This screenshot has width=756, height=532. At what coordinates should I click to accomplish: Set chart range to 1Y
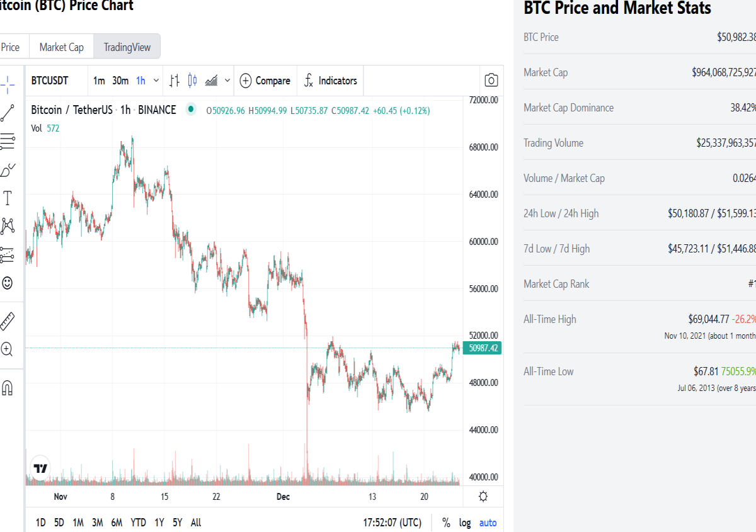pos(159,523)
